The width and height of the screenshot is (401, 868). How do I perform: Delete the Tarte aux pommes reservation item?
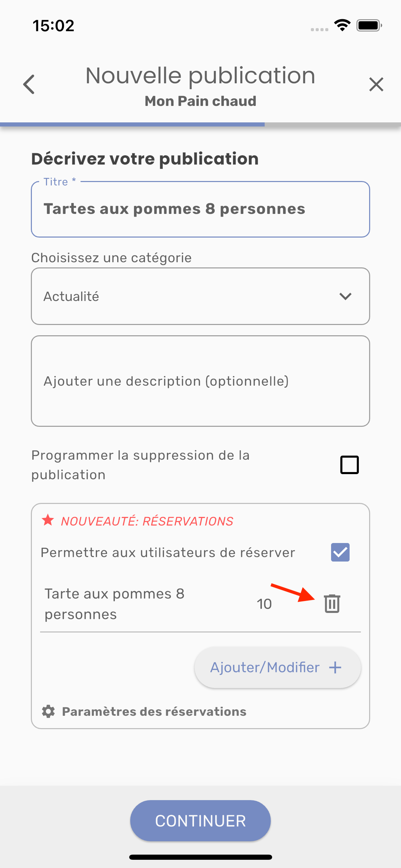[332, 603]
